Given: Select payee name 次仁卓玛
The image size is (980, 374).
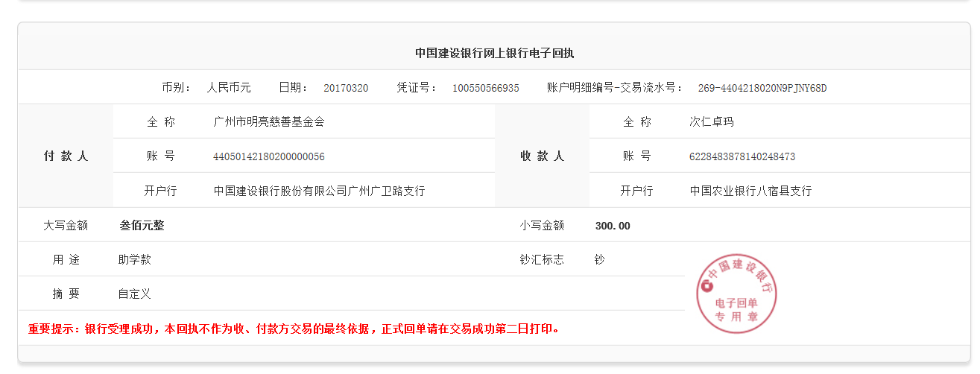Looking at the screenshot, I should click(x=712, y=121).
